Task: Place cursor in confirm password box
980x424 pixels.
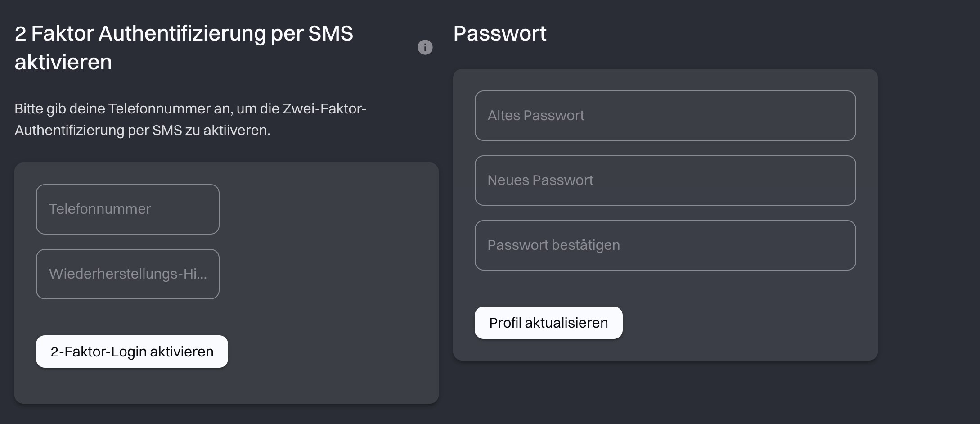Action: 665,245
